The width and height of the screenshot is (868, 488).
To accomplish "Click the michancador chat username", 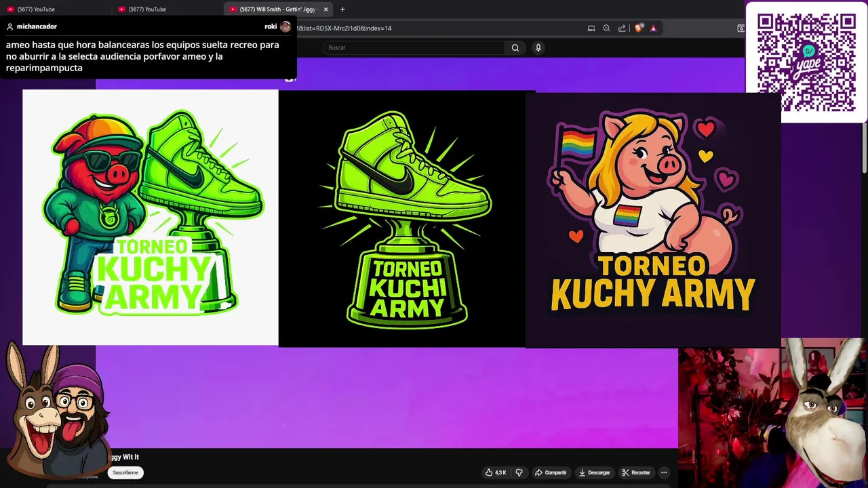I will click(37, 26).
